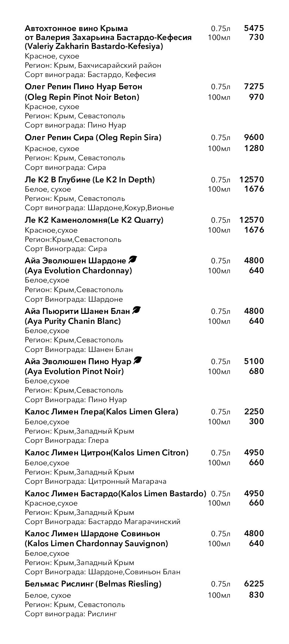289x644 pixels.
Task: Click the leaf icon after Айа Эволюшен Пино Нуар
Action: click(137, 361)
